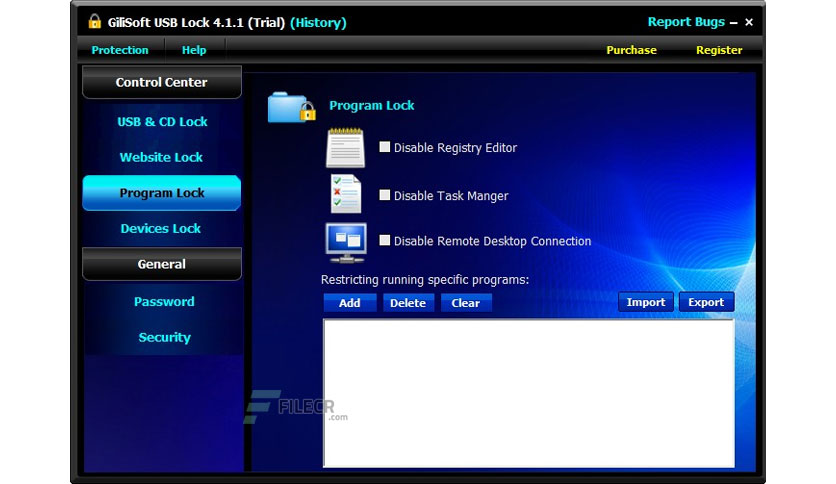Click the padlock icon in title bar
Screen dimensions: 836x484
(x=94, y=22)
